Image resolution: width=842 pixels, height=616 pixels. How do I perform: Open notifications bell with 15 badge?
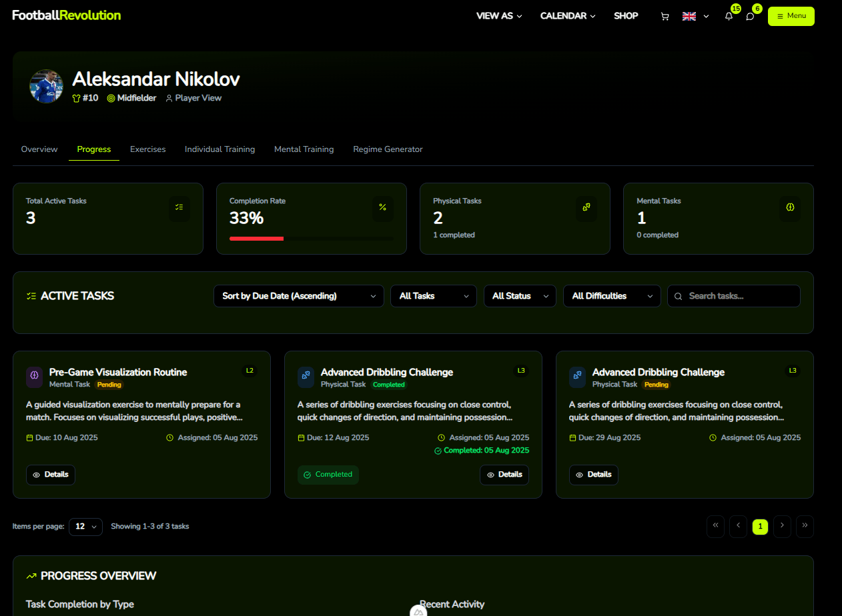pos(729,17)
